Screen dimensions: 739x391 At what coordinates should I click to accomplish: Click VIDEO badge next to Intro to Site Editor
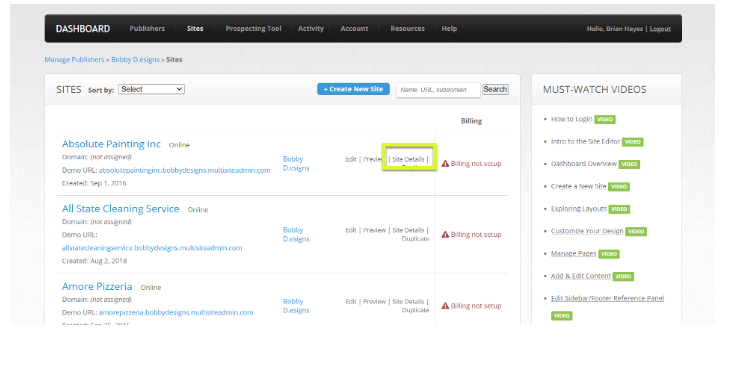point(632,142)
